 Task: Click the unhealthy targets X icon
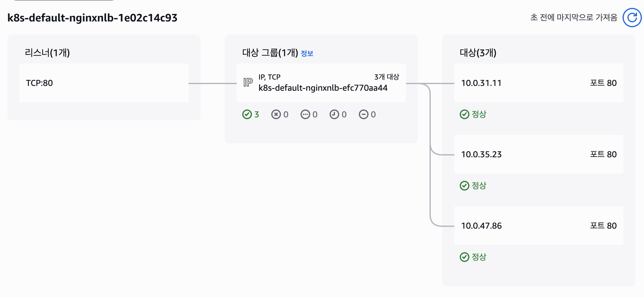click(276, 114)
